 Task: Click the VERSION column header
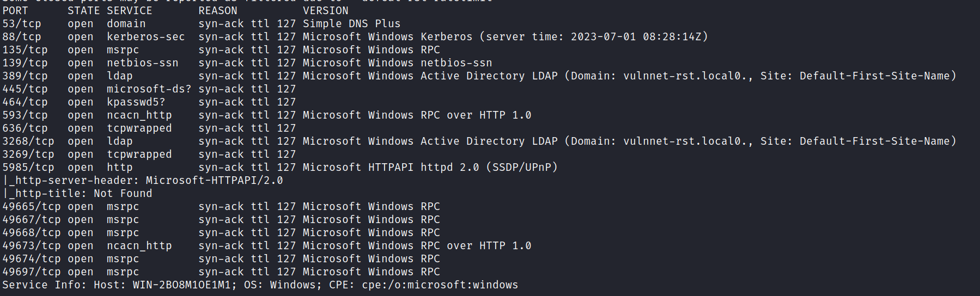click(x=326, y=11)
